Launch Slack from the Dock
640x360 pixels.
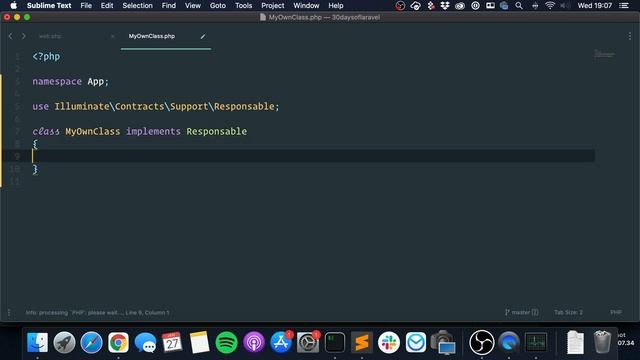389,342
